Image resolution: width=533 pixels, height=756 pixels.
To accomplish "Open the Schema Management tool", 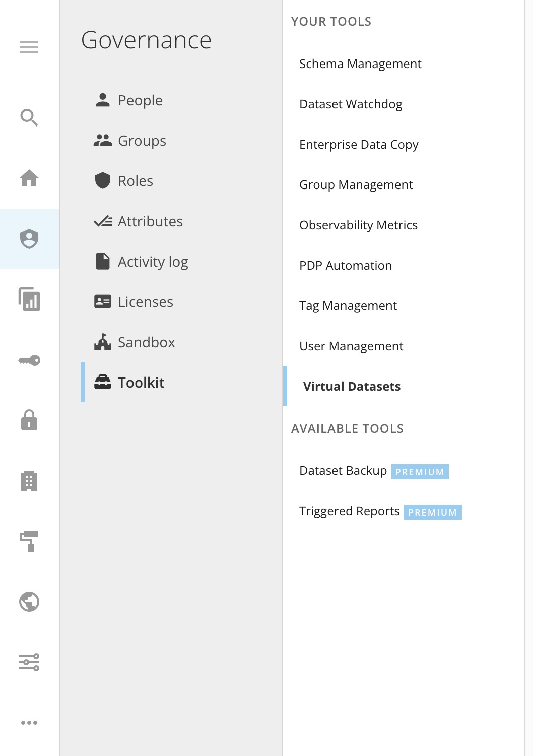I will click(x=360, y=64).
